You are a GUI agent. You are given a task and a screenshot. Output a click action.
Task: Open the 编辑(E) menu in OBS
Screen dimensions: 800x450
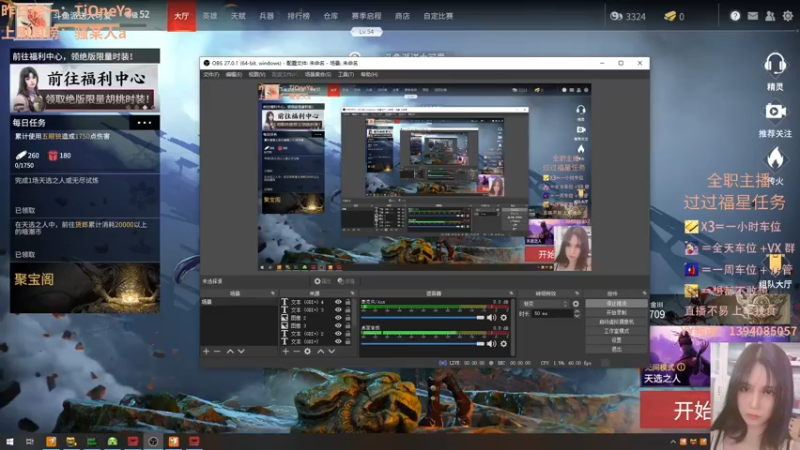(234, 74)
